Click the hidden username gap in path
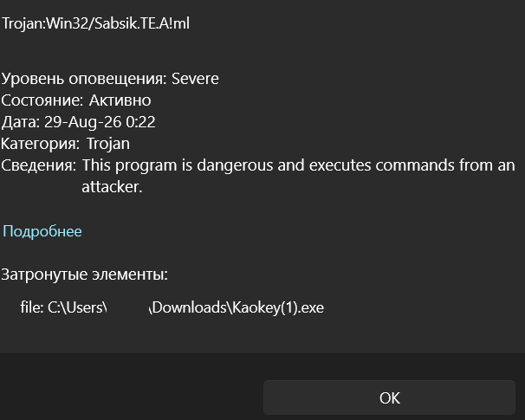525x420 pixels. 128,307
